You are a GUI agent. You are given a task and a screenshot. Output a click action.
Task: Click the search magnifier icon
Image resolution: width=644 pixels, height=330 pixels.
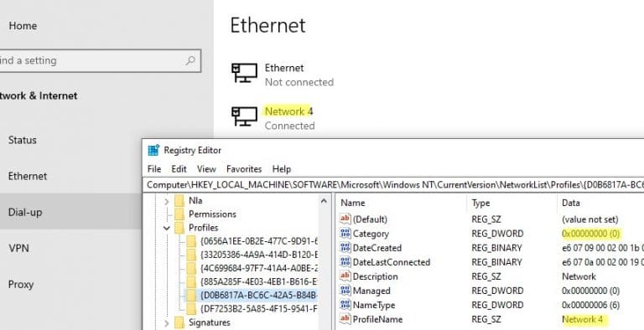[190, 61]
